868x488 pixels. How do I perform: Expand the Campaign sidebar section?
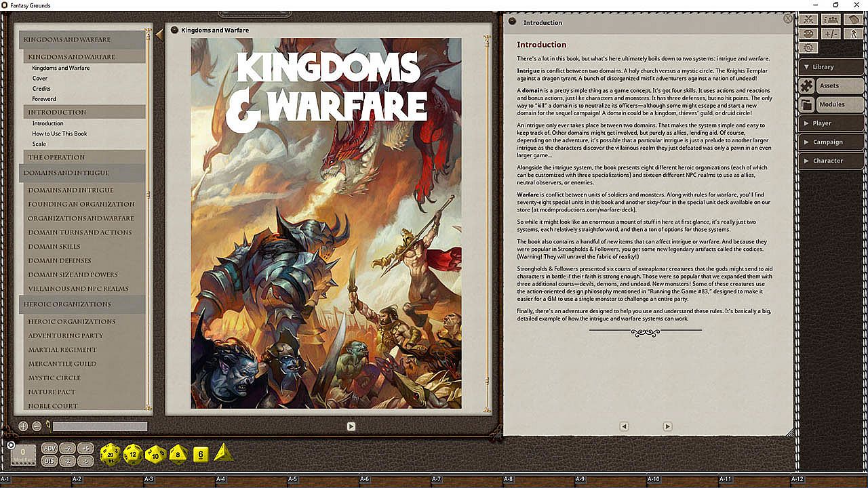[831, 142]
